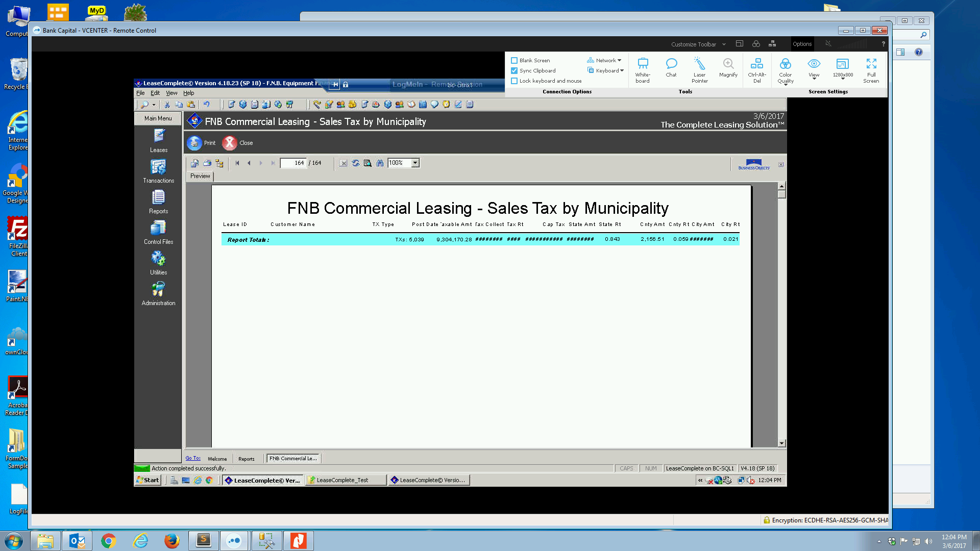Enable the Blank Screen checkbox
The image size is (980, 551).
tap(514, 60)
